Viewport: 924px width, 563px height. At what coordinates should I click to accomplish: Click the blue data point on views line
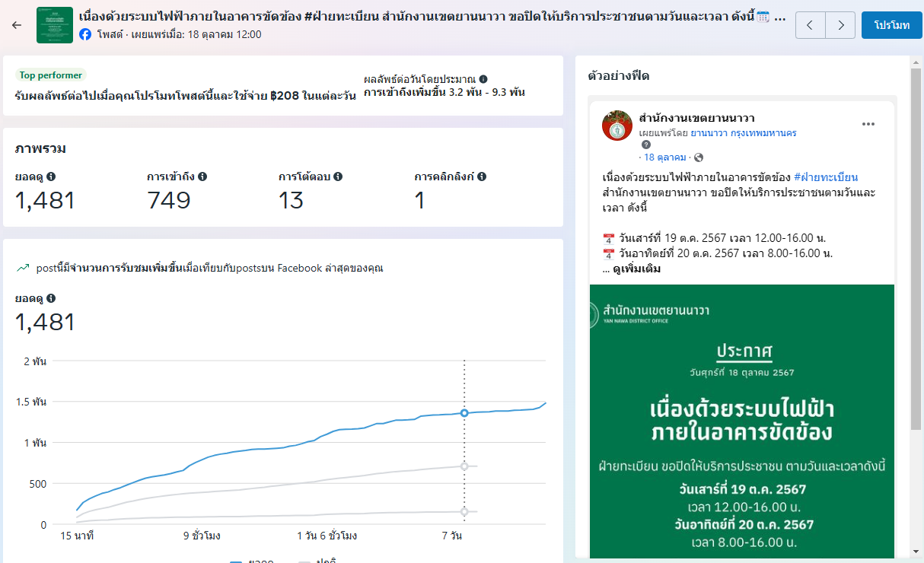(x=464, y=413)
